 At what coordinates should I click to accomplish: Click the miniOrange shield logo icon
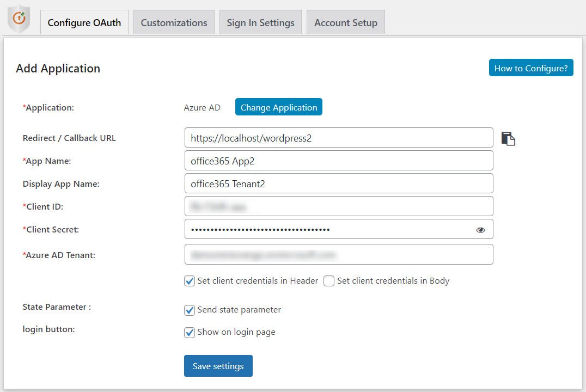click(19, 18)
